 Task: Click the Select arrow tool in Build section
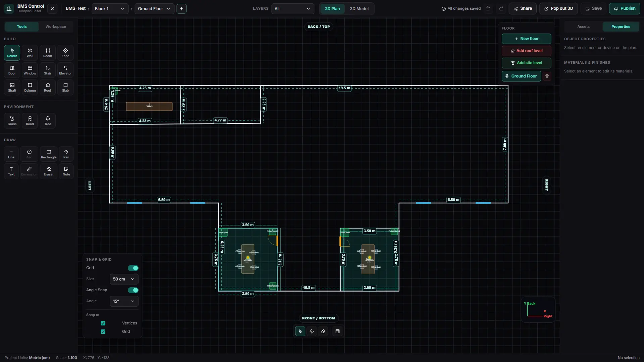point(12,53)
